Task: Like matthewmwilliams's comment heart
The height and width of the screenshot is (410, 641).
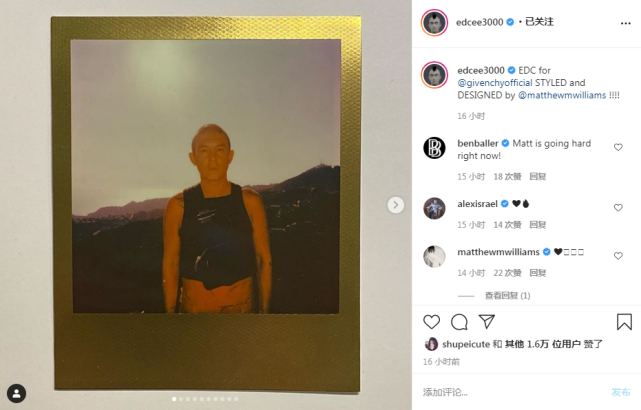Action: (618, 256)
